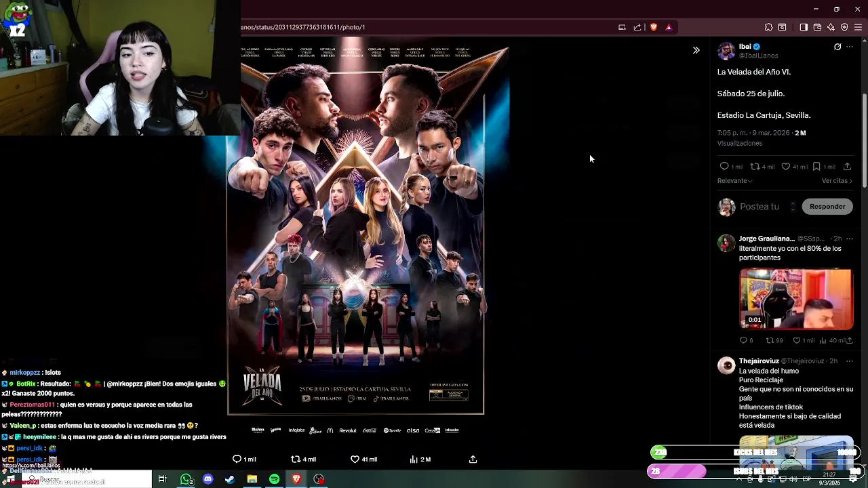Open Thejairoviuz profile avatar

pos(726,366)
